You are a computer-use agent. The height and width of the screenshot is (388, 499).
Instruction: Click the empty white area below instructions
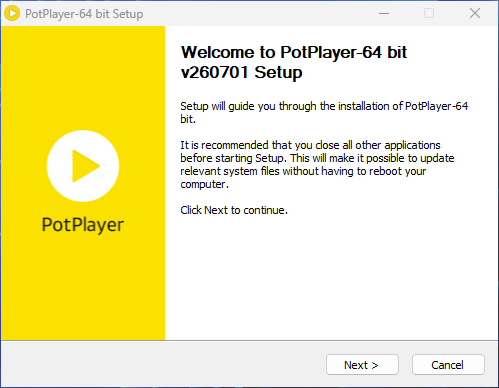click(331, 277)
